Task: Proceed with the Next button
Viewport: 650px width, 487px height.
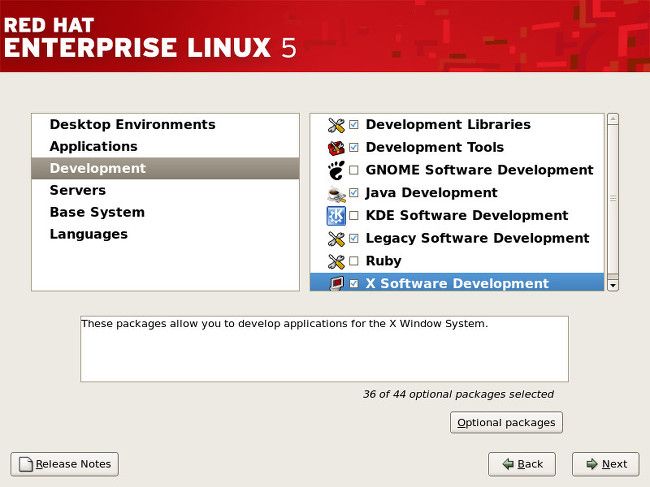Action: [x=606, y=464]
